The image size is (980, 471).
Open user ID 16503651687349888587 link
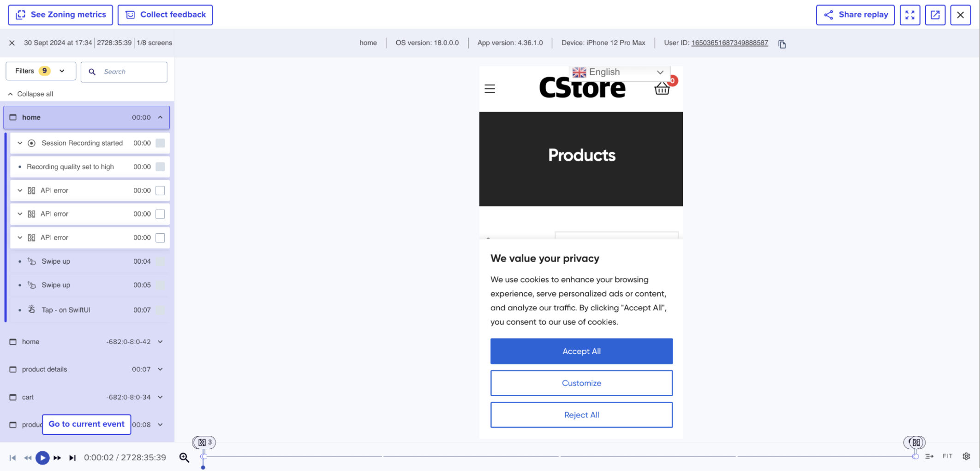tap(729, 42)
